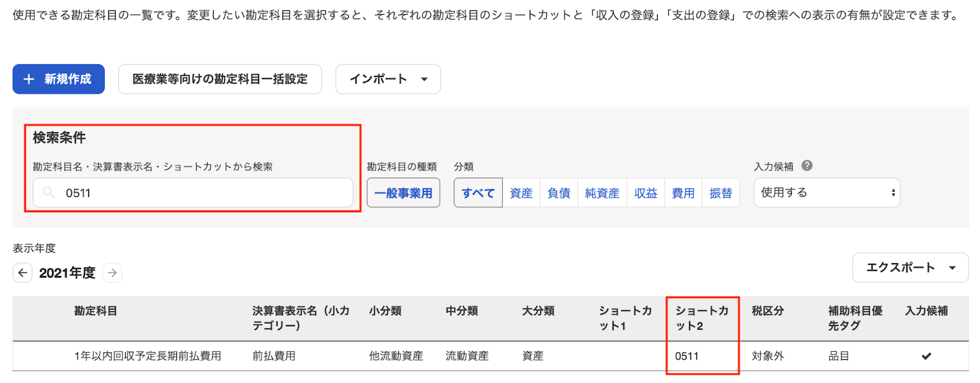This screenshot has width=980, height=383.
Task: Expand the エクスポート dropdown
Action: coord(910,267)
